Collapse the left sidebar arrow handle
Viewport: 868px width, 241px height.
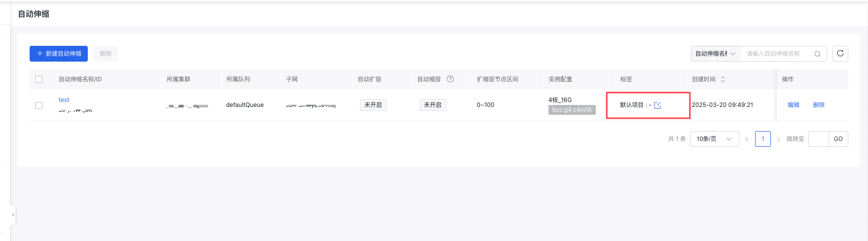(x=13, y=215)
